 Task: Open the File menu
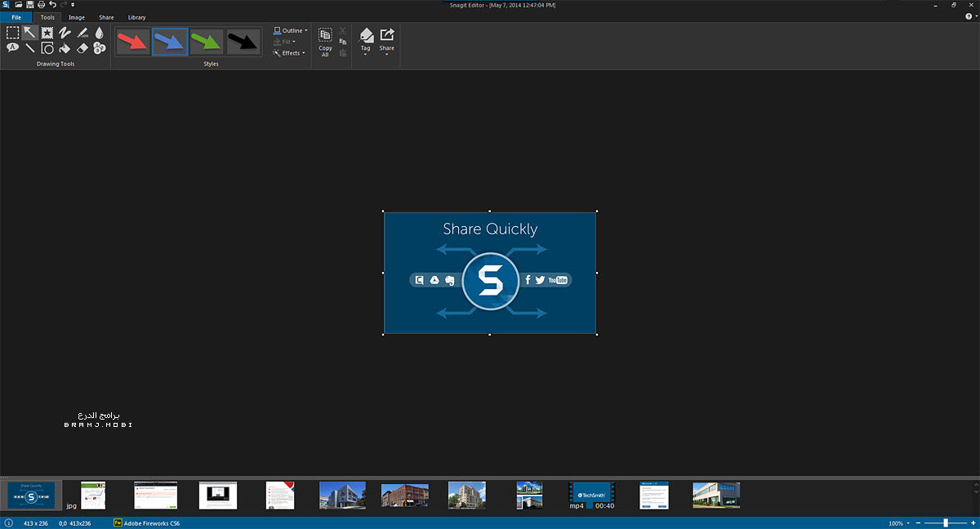point(16,16)
